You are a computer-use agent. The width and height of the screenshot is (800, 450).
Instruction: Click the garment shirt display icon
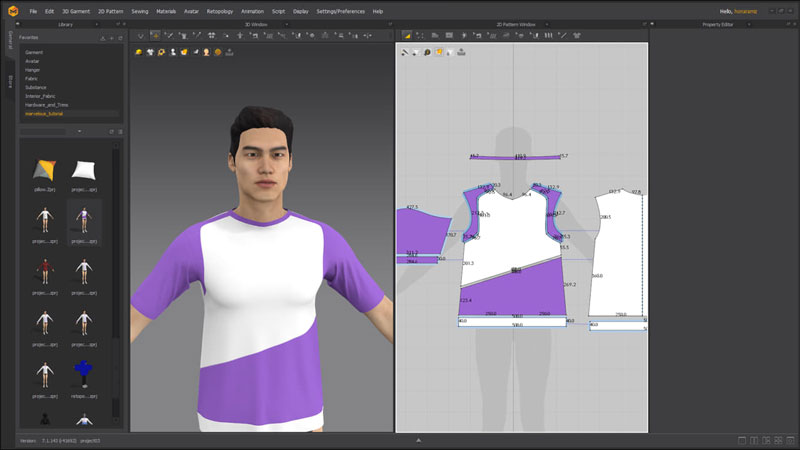tap(150, 52)
